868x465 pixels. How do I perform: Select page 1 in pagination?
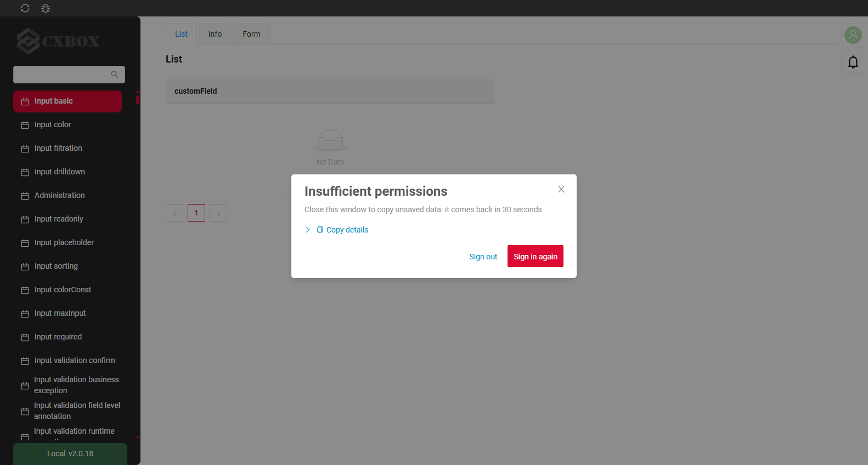[x=196, y=213]
